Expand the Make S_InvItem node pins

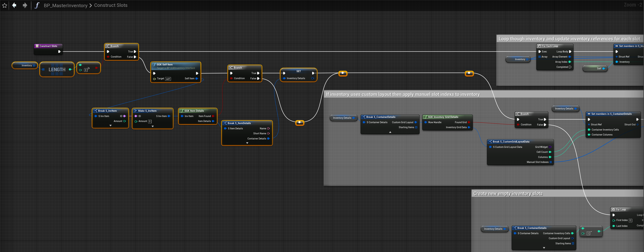[x=152, y=126]
